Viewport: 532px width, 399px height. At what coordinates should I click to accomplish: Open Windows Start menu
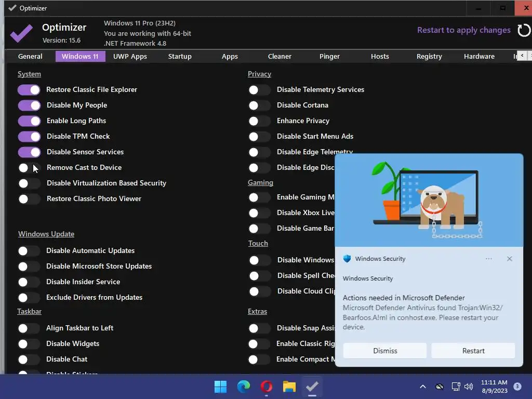[220, 387]
